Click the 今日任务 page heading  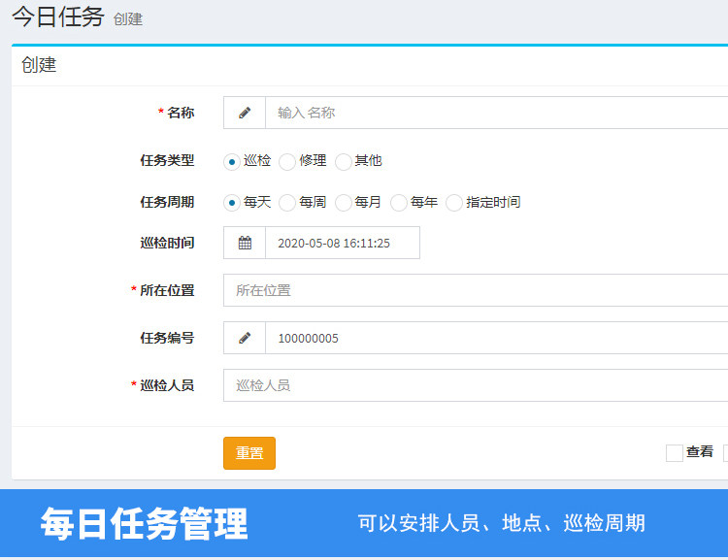click(x=58, y=17)
